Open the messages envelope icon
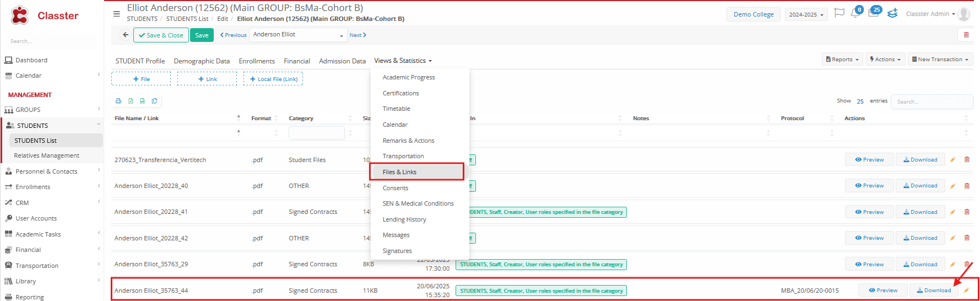980x301 pixels. coord(873,13)
